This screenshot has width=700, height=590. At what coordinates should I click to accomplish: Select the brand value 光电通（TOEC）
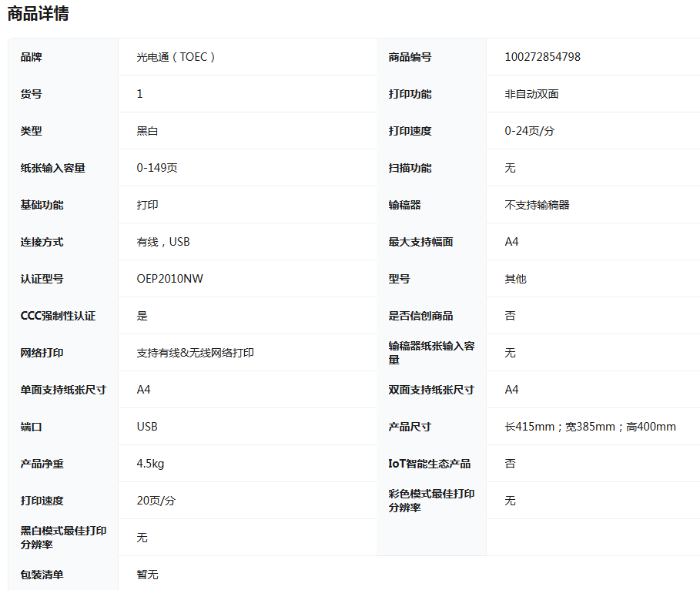[x=176, y=57]
